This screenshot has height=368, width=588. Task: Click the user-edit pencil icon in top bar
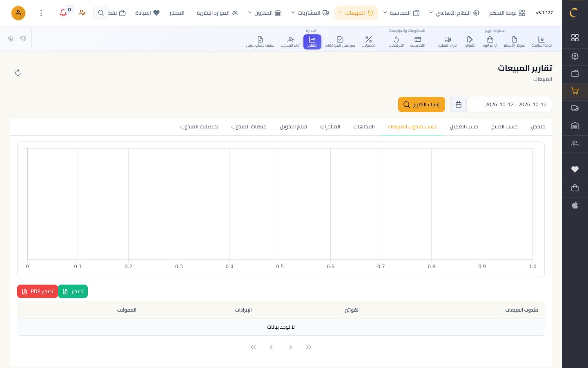click(x=82, y=13)
